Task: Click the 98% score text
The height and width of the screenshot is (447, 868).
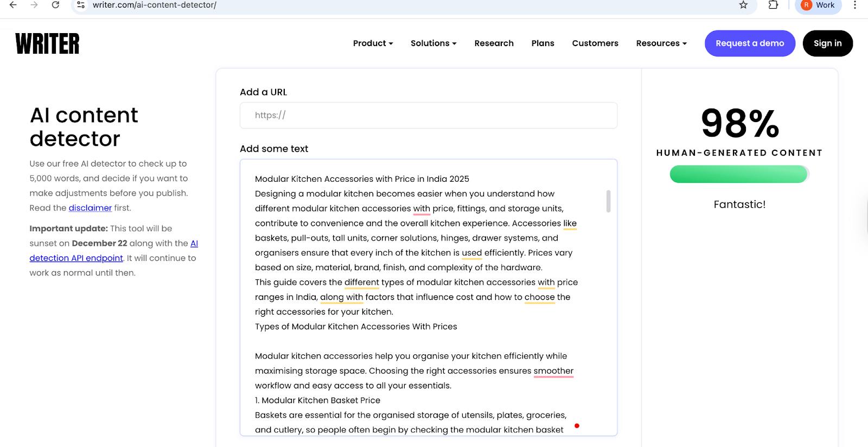Action: pos(740,123)
